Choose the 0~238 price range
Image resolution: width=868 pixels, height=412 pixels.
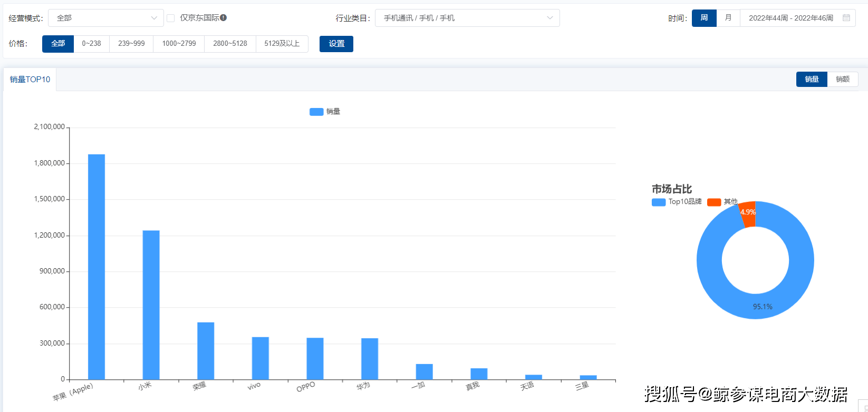(91, 44)
